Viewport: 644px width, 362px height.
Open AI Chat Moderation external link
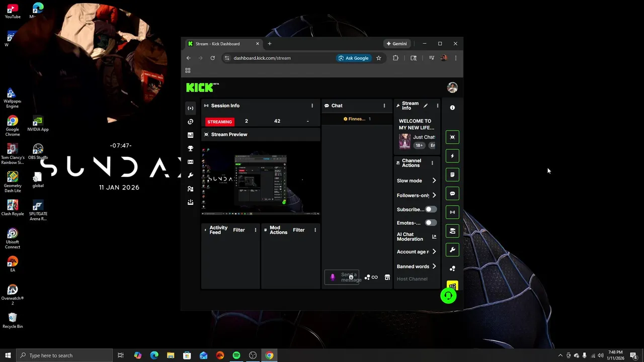click(434, 237)
